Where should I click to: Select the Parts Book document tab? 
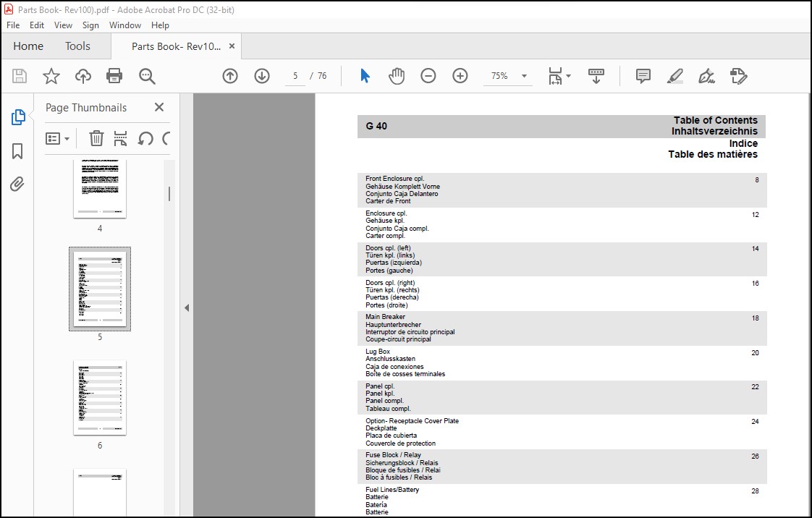[176, 46]
